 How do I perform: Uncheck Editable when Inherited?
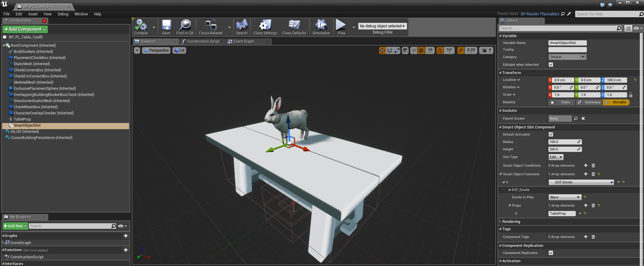pyautogui.click(x=551, y=65)
